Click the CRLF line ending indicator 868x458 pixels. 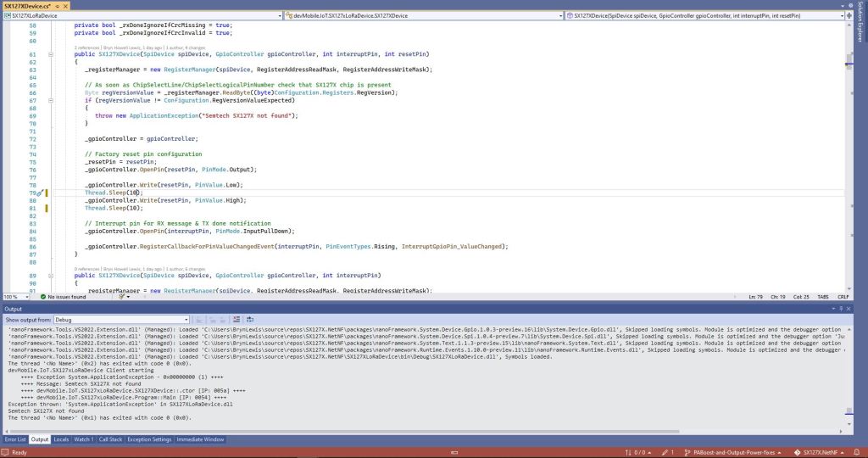tap(843, 297)
